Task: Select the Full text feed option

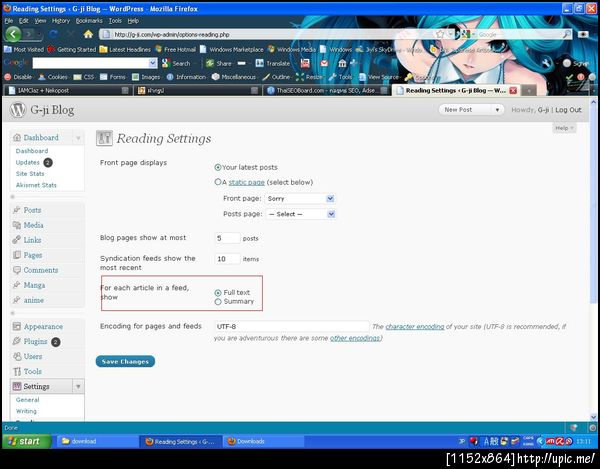Action: click(x=218, y=293)
